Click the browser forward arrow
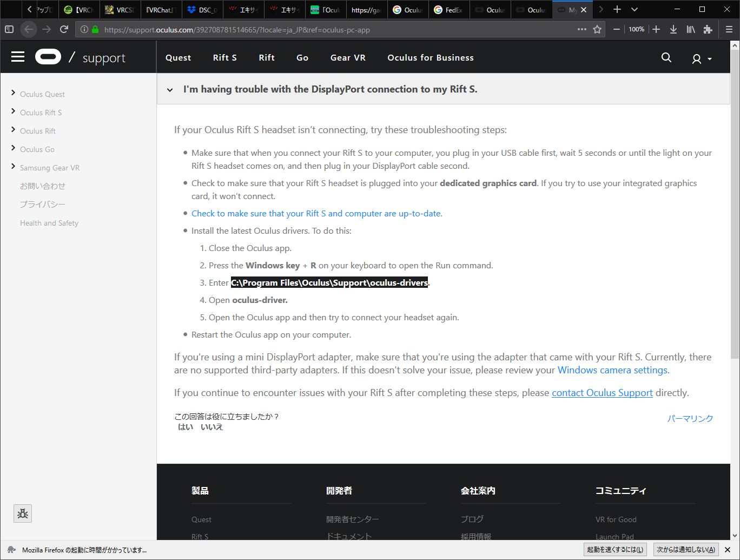Viewport: 740px width, 560px height. point(47,29)
